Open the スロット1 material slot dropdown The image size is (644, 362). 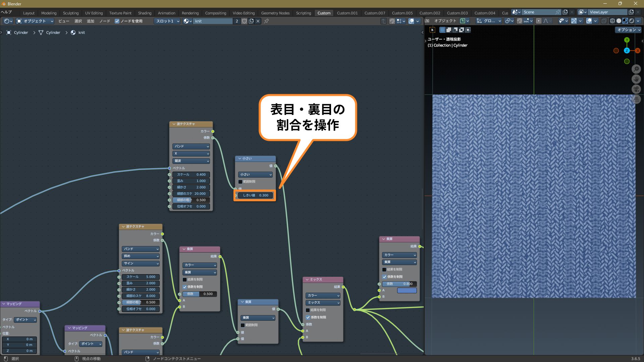point(167,21)
